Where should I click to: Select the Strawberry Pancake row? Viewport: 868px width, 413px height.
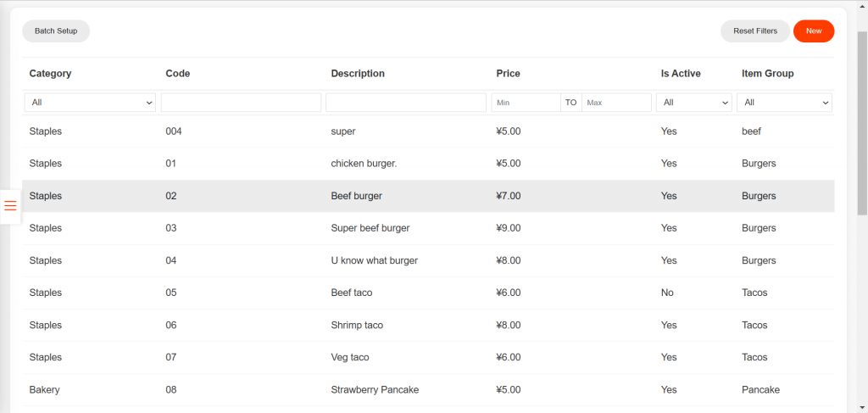pyautogui.click(x=375, y=390)
